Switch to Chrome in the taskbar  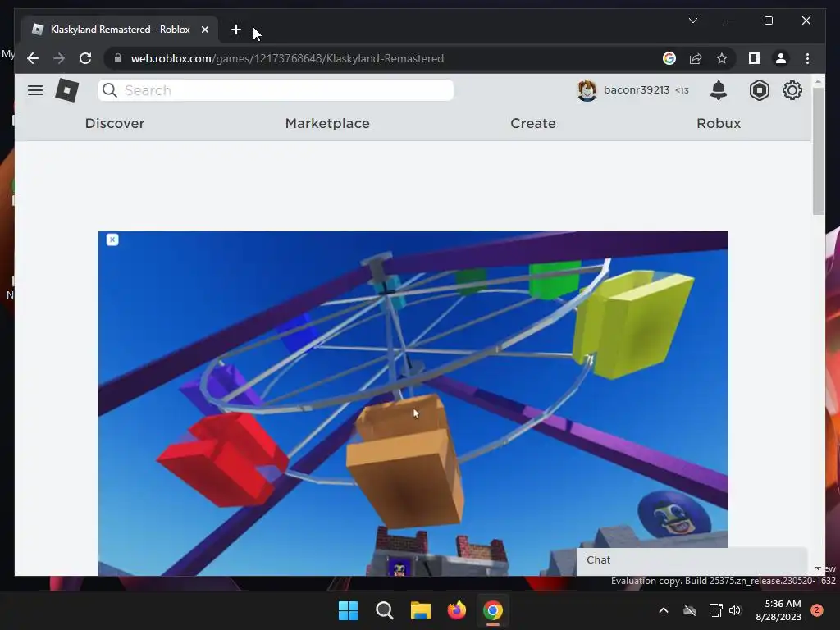coord(493,610)
